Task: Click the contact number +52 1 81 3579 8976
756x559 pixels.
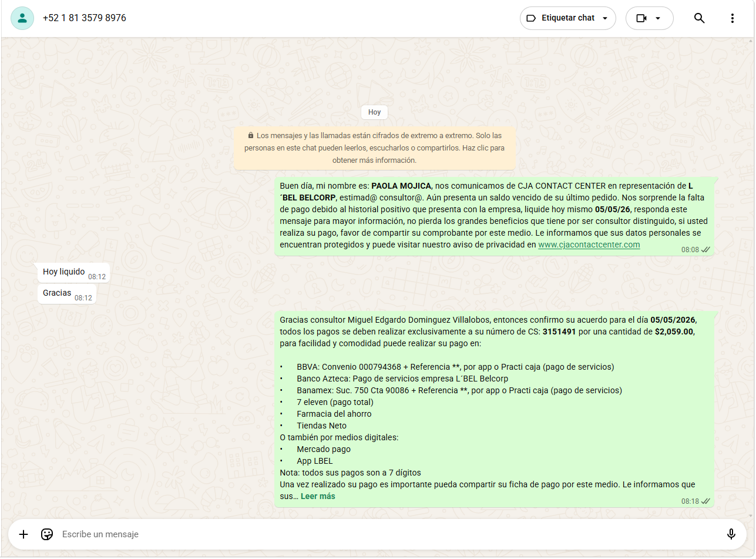Action: click(85, 18)
